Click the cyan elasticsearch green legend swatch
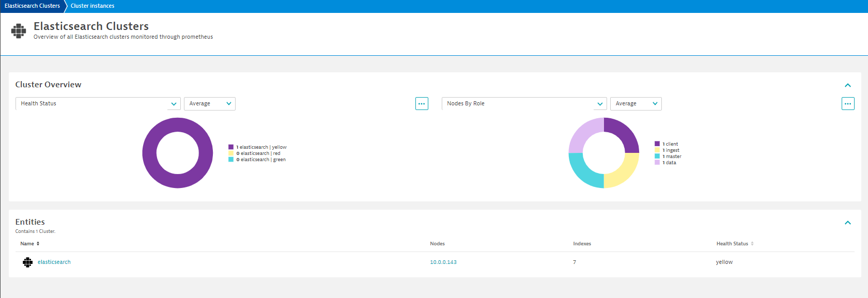868x298 pixels. click(231, 160)
